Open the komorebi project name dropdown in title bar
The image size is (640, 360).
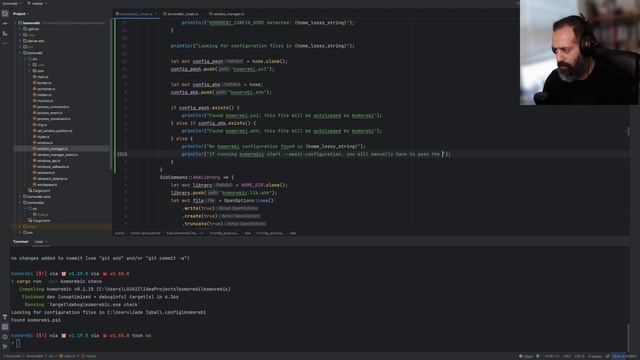(x=11, y=3)
